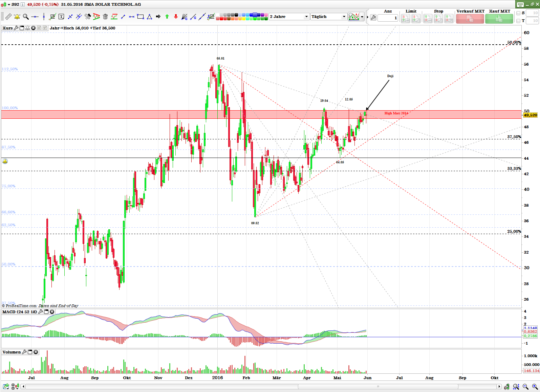Viewport: 540px width, 392px height.
Task: Pick the black color swatch
Action: (236, 15)
